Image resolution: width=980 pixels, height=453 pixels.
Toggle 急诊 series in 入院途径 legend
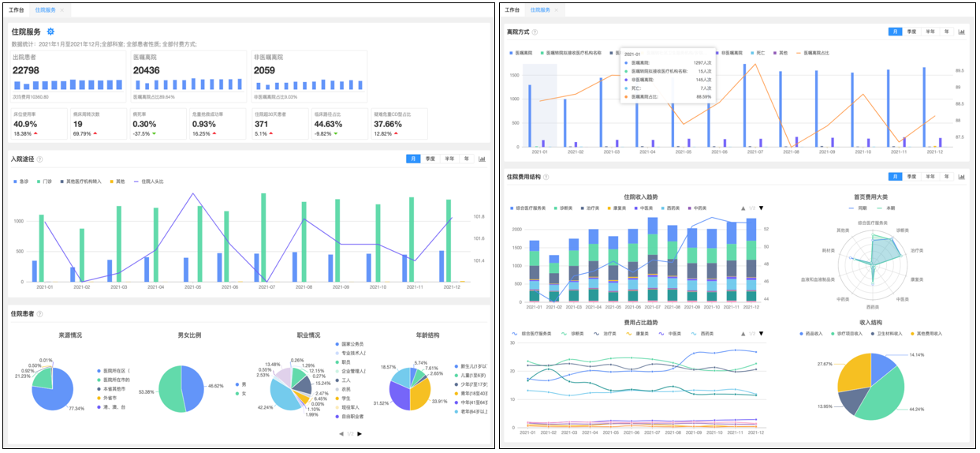click(x=21, y=182)
